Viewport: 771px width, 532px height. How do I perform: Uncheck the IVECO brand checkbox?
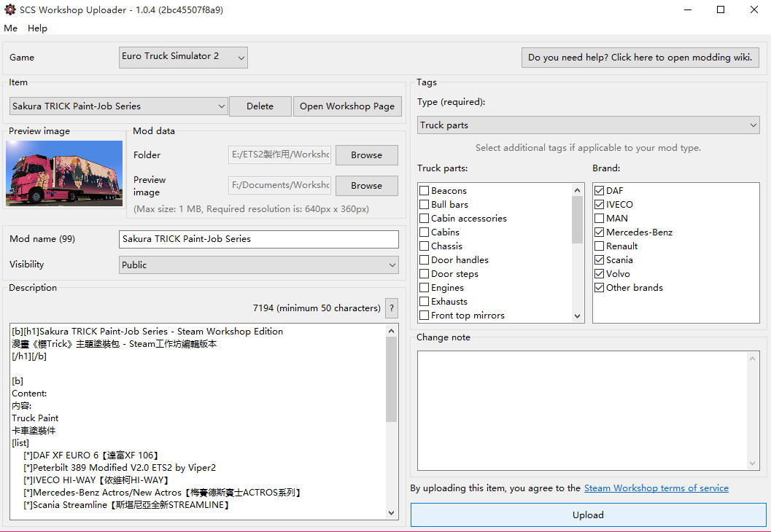click(600, 204)
